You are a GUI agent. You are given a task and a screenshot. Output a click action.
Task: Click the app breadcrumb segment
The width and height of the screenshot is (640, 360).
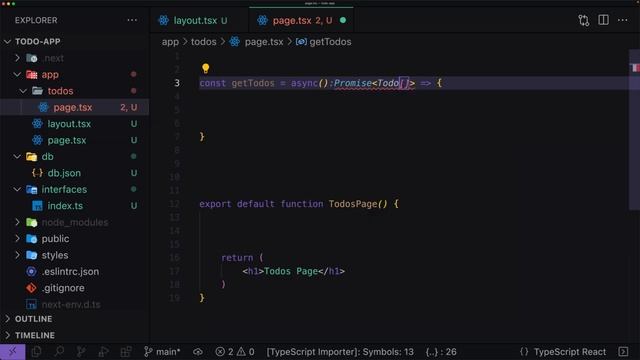[x=170, y=42]
